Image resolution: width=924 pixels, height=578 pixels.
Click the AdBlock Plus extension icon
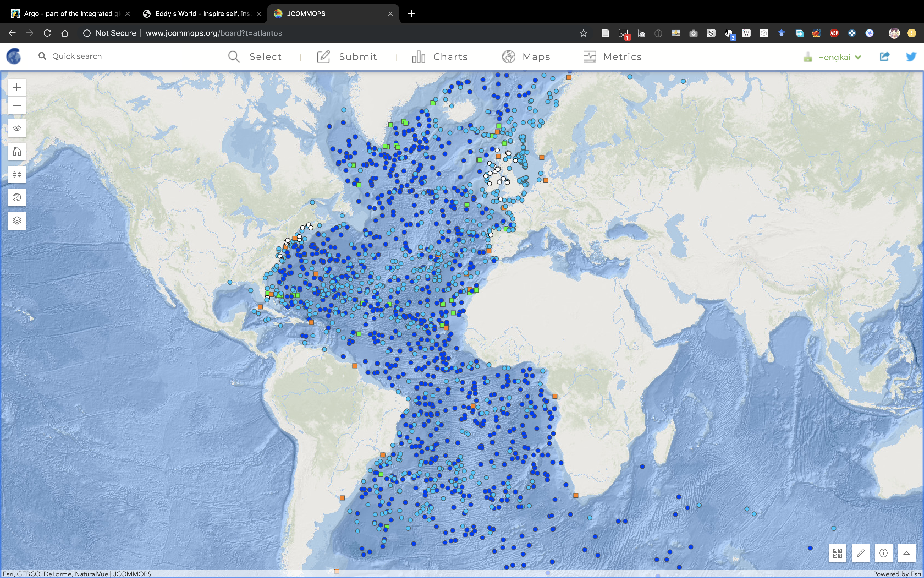(x=834, y=33)
